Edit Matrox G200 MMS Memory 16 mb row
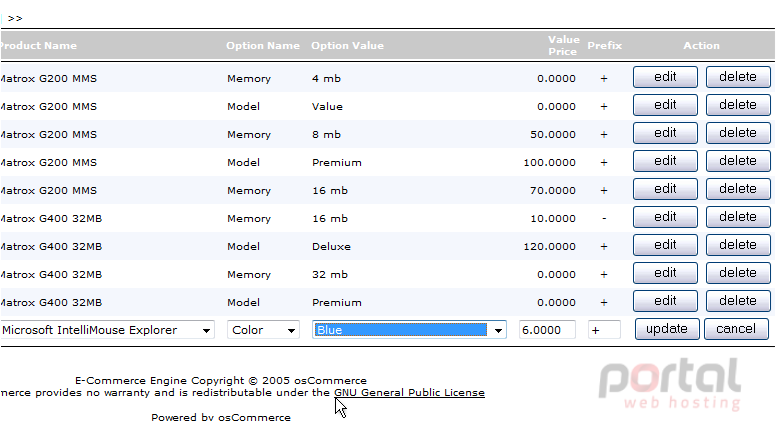The image size is (776, 422). 665,189
